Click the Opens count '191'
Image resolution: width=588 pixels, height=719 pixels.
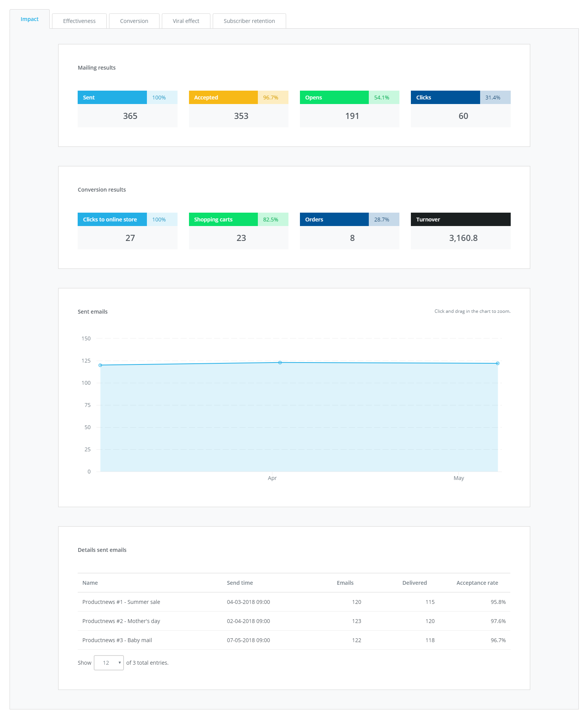coord(352,116)
